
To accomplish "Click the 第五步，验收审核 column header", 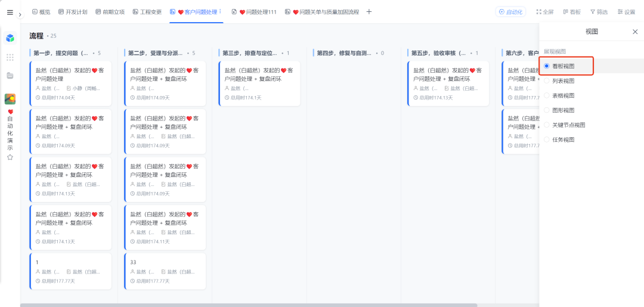I will coord(439,53).
